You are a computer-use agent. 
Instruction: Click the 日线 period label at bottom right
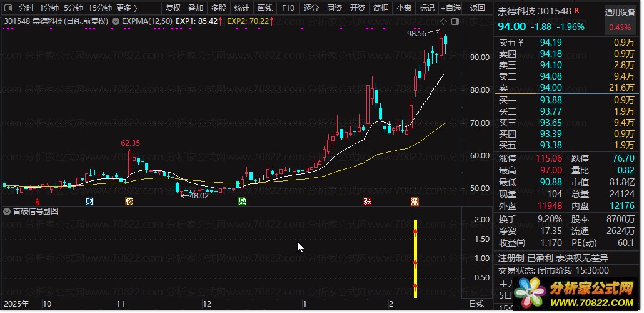pos(476,304)
